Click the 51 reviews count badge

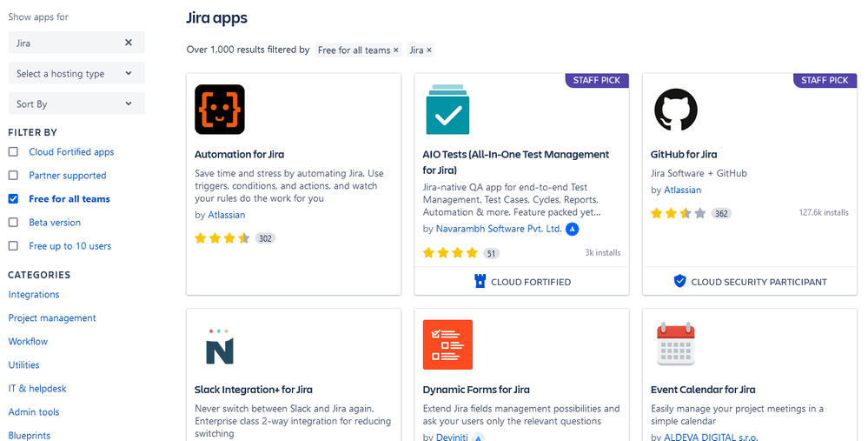coord(491,254)
